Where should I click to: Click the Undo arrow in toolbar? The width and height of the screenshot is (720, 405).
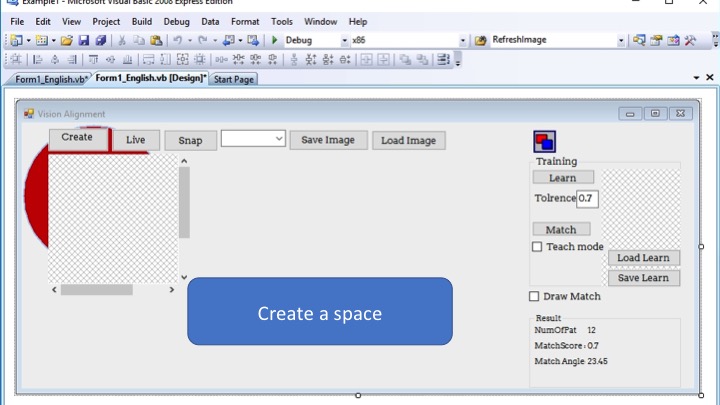point(177,40)
